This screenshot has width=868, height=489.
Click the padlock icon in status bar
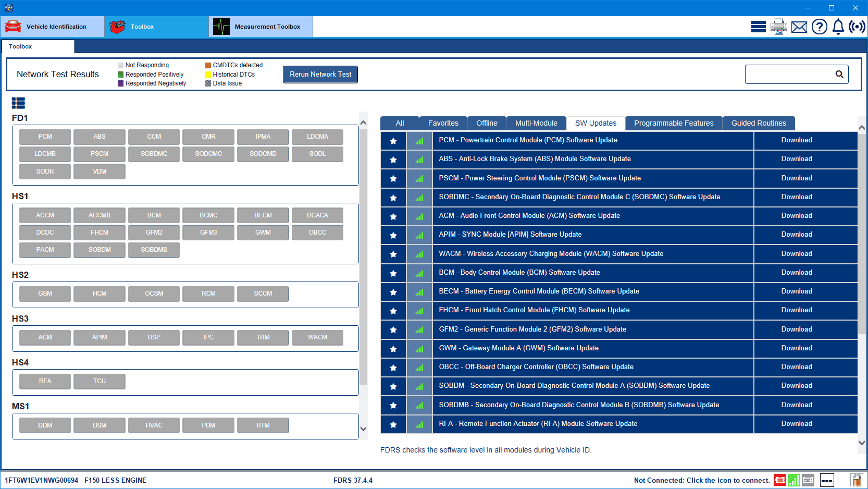point(855,480)
